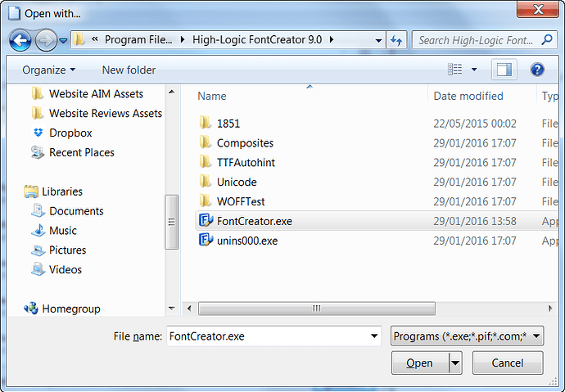Click the unins000.exe application icon

(x=206, y=240)
